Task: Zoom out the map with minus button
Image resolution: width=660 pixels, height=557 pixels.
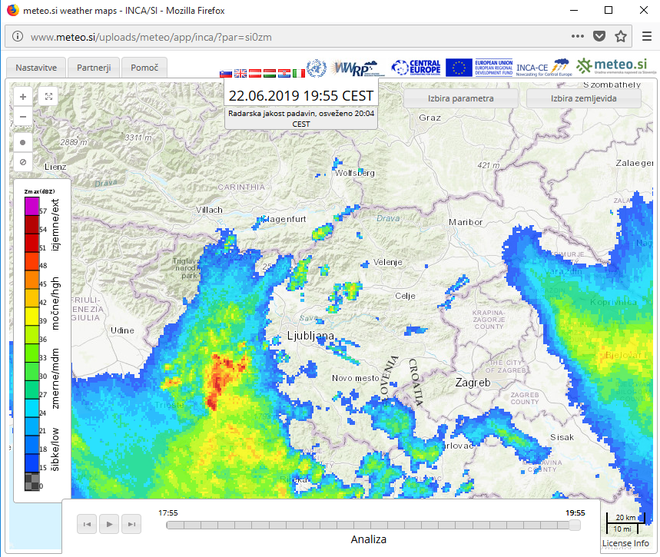Action: pos(23,117)
